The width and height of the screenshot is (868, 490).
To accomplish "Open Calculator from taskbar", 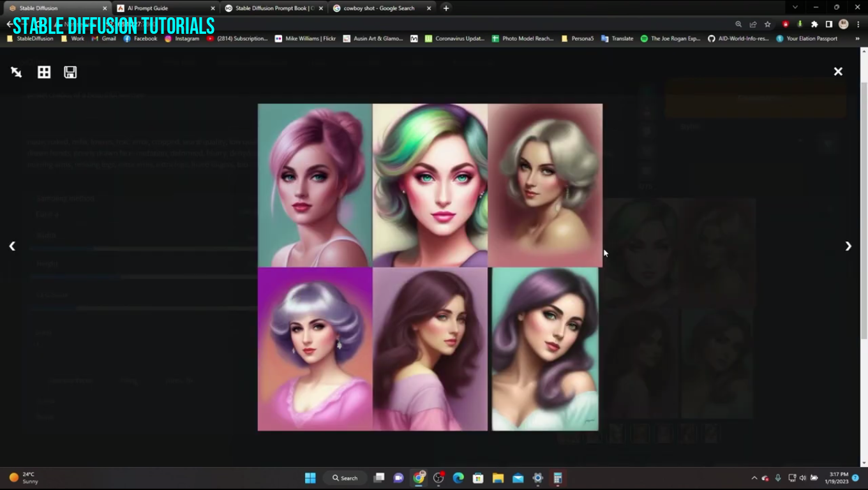I will tap(558, 478).
